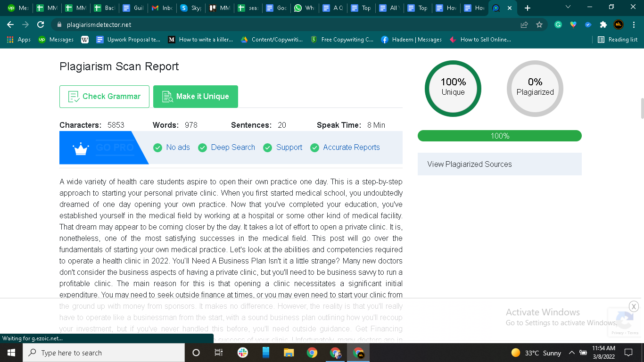Switch to the Upwork 'Mes' tab
This screenshot has height=362, width=644.
(18, 8)
